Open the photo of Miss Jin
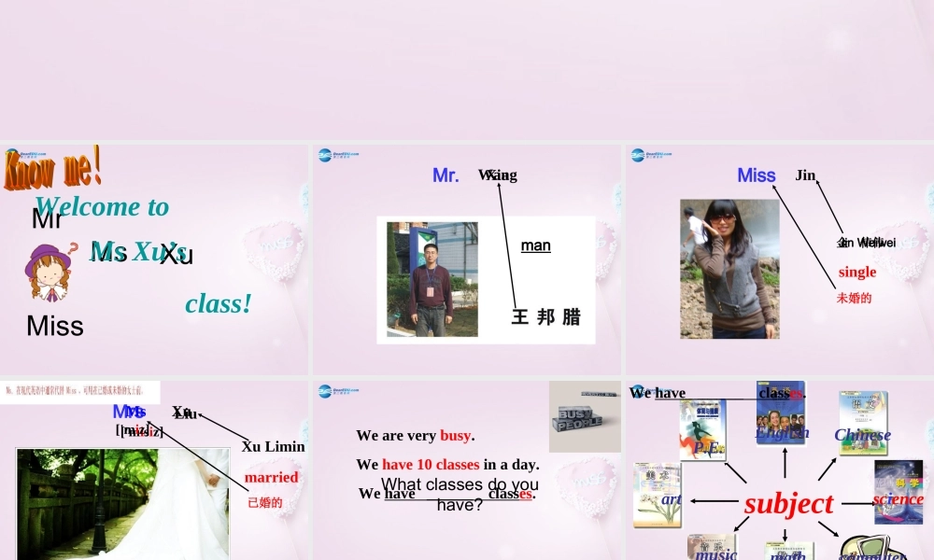 729,269
